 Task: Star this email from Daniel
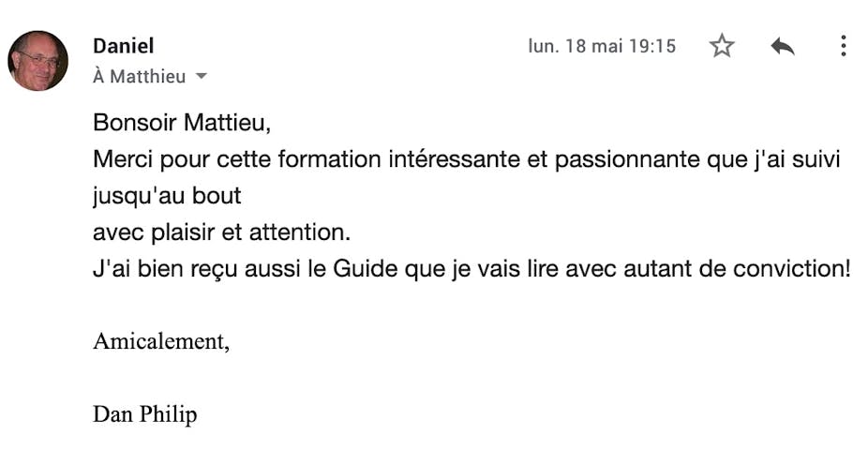point(722,46)
